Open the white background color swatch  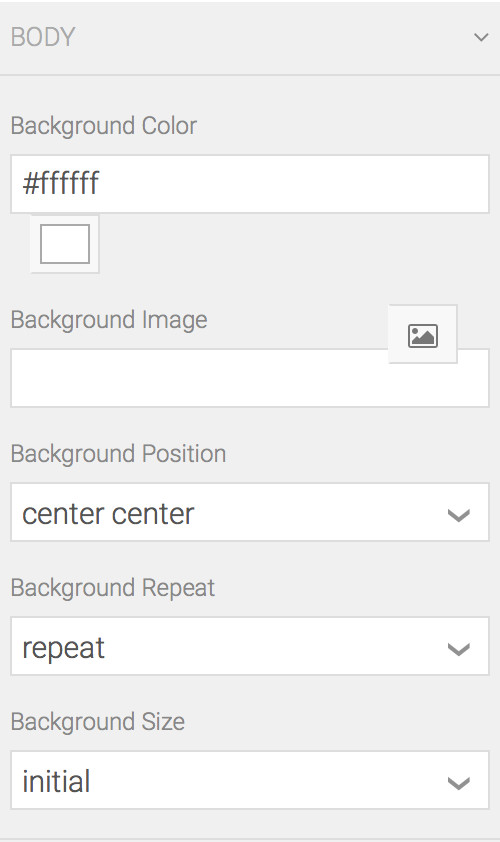pyautogui.click(x=65, y=244)
